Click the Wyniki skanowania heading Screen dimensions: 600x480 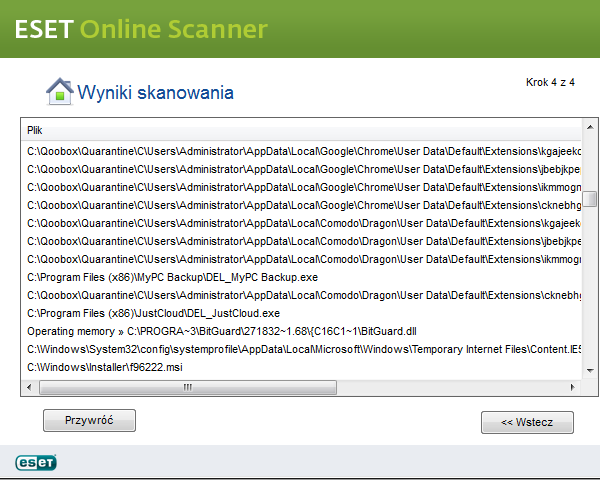click(x=155, y=93)
